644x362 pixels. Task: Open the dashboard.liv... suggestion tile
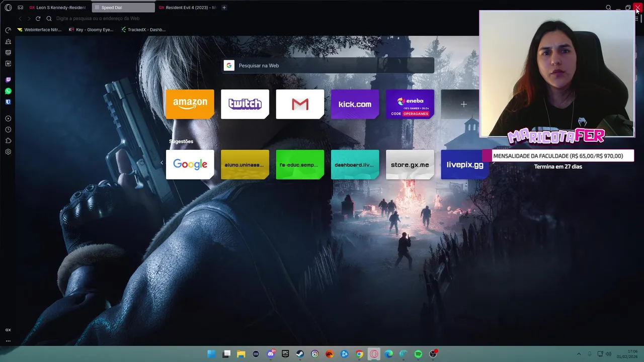[355, 164]
